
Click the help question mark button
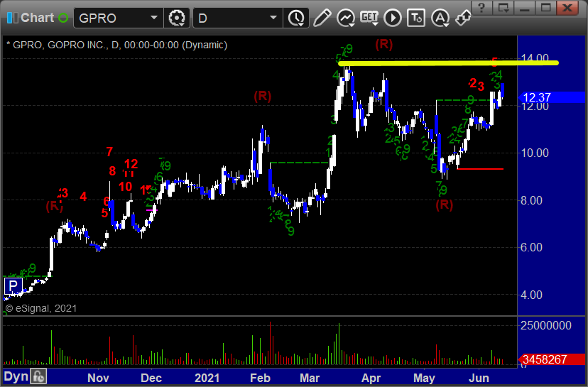pyautogui.click(x=482, y=8)
